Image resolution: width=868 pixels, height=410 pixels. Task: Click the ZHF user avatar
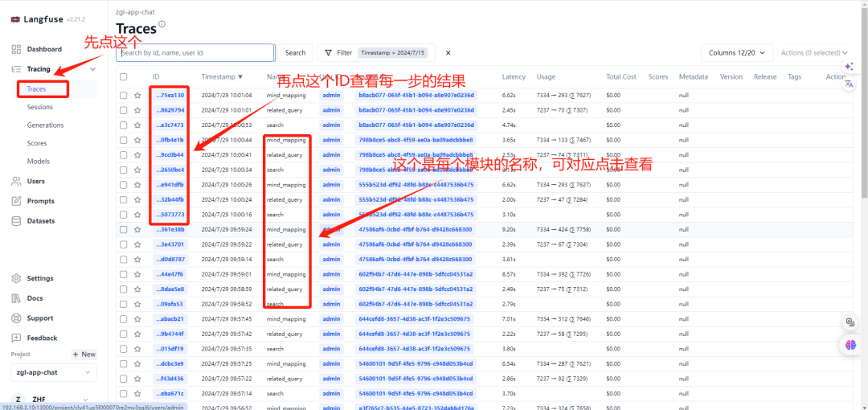coord(18,400)
